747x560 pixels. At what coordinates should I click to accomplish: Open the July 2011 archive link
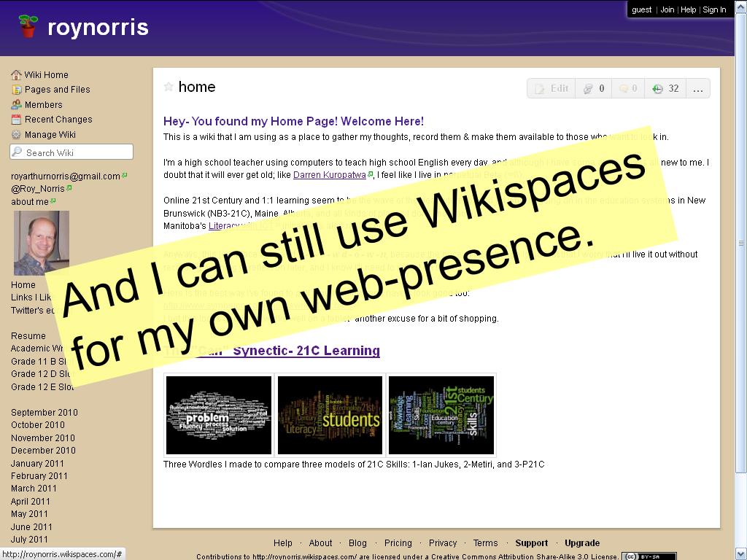(x=29, y=540)
